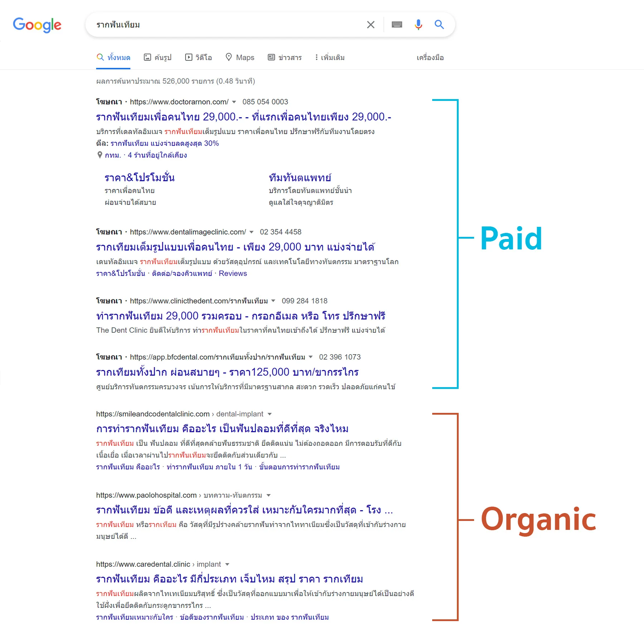The height and width of the screenshot is (644, 644).
Task: Expand dropdown arrow beside clinicthedent.com URL
Action: pos(273,301)
